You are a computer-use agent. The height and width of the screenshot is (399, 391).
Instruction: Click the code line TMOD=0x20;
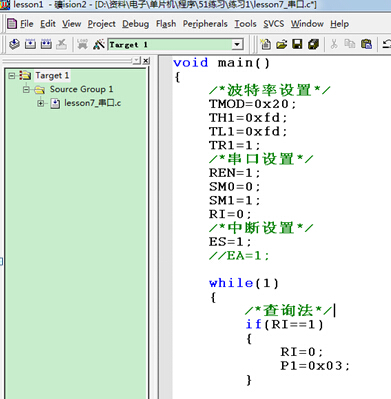252,104
